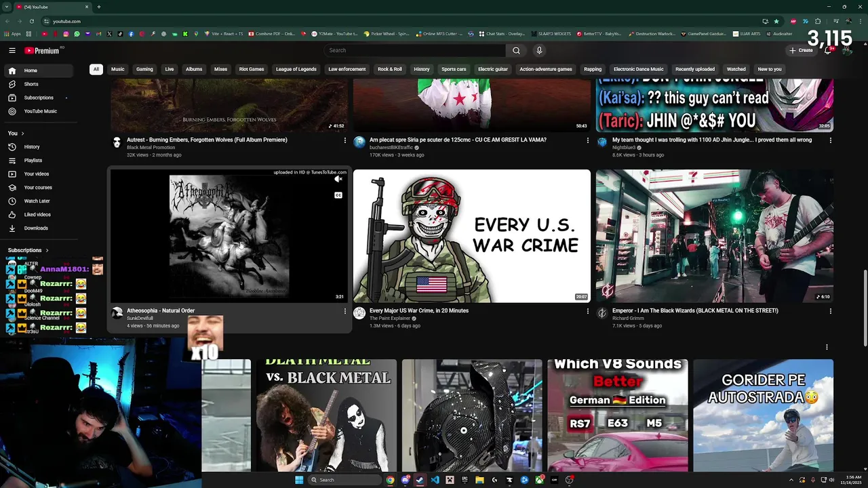
Task: Open the Shorts shelf options menu
Action: tap(827, 347)
